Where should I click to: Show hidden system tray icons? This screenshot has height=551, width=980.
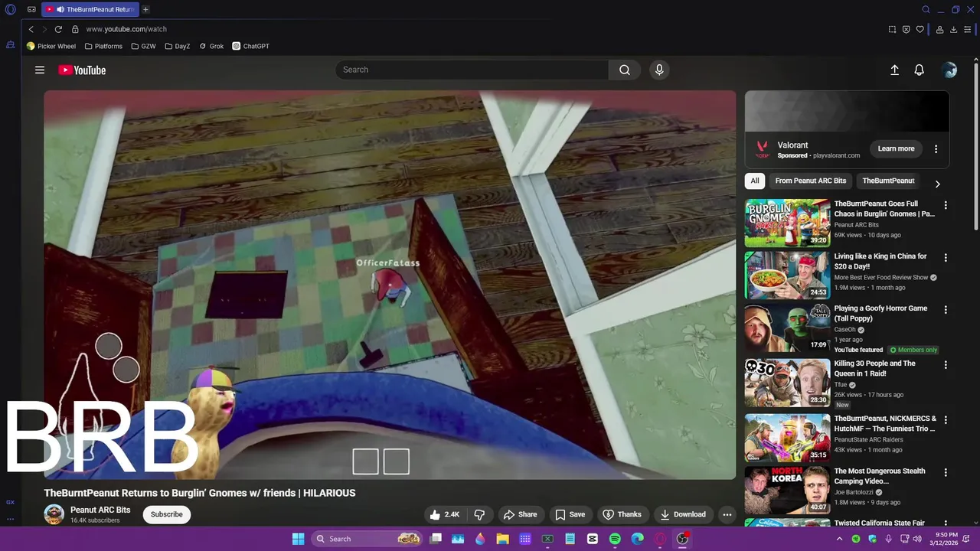tap(839, 539)
